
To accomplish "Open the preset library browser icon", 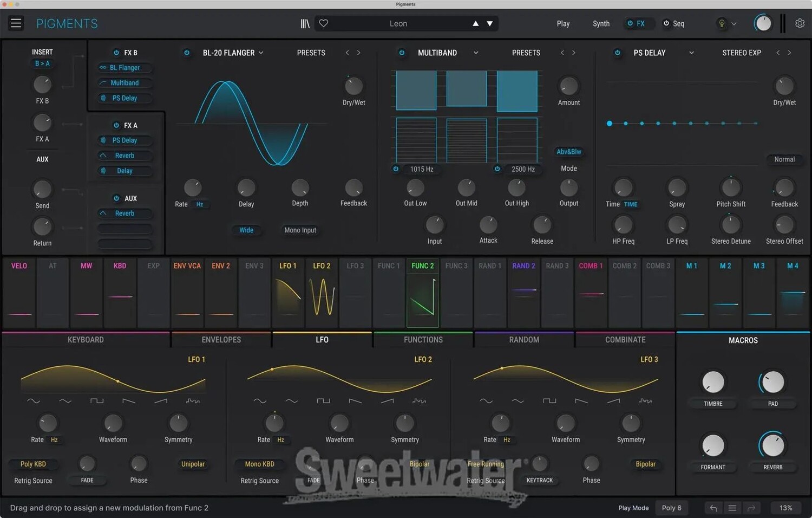I will (305, 23).
